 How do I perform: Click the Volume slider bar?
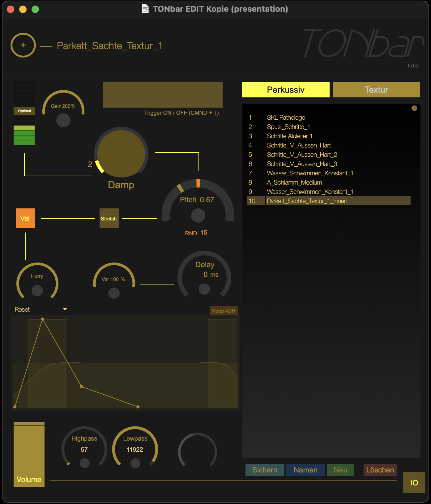coord(29,455)
